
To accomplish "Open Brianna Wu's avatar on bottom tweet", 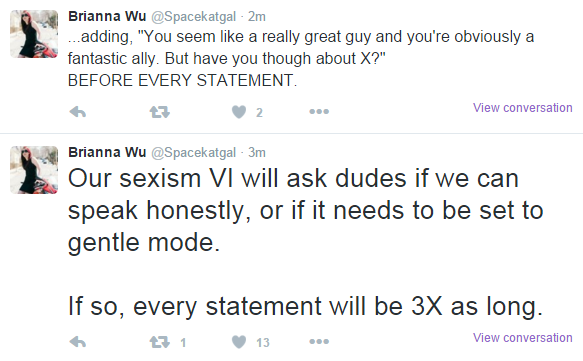I will (x=34, y=170).
